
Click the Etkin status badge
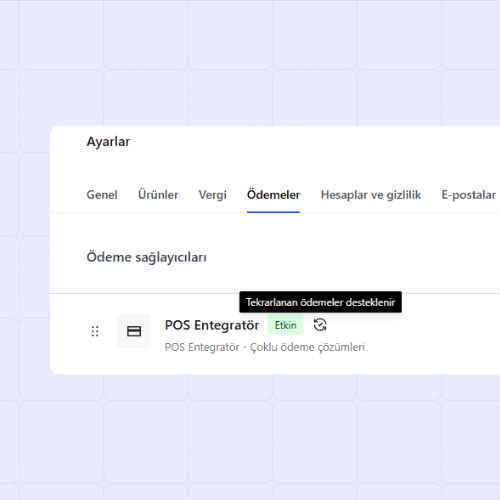[x=285, y=325]
